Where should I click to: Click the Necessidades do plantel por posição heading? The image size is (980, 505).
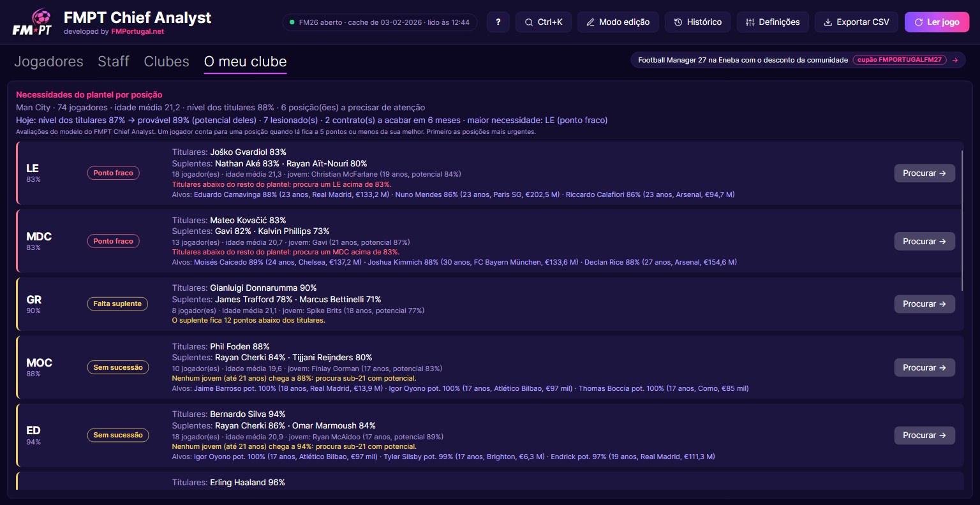(x=89, y=94)
